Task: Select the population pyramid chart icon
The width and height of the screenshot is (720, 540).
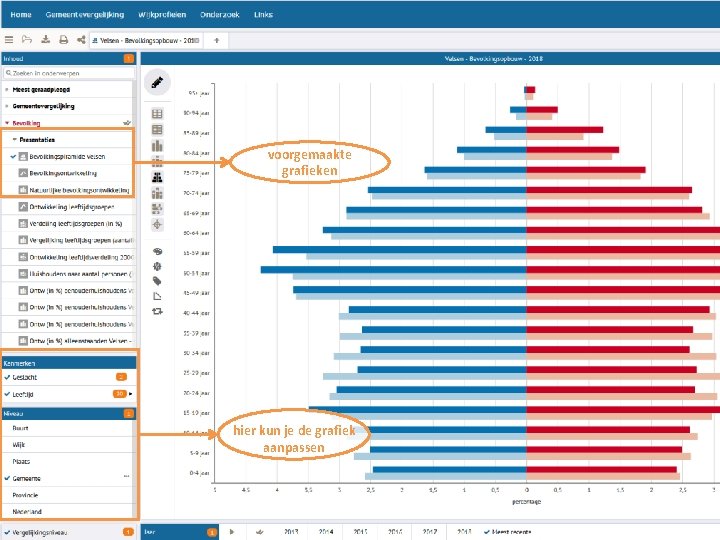Action: pyautogui.click(x=157, y=177)
